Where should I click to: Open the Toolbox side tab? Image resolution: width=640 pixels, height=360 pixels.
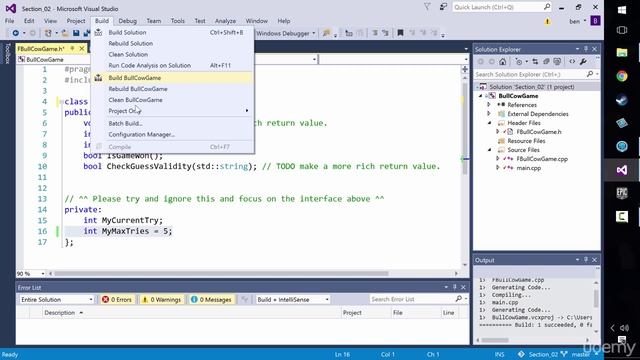(x=7, y=53)
